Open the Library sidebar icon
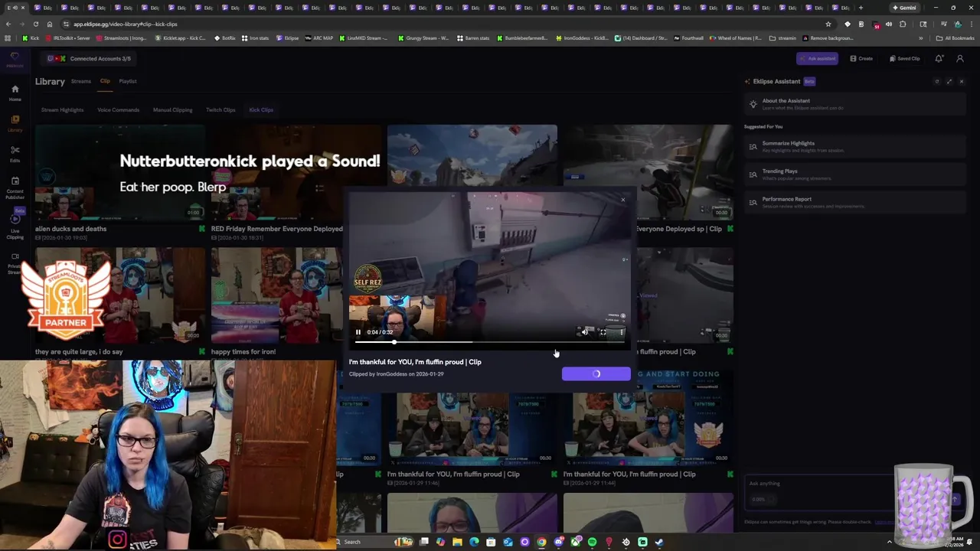The width and height of the screenshot is (980, 551). [x=15, y=123]
